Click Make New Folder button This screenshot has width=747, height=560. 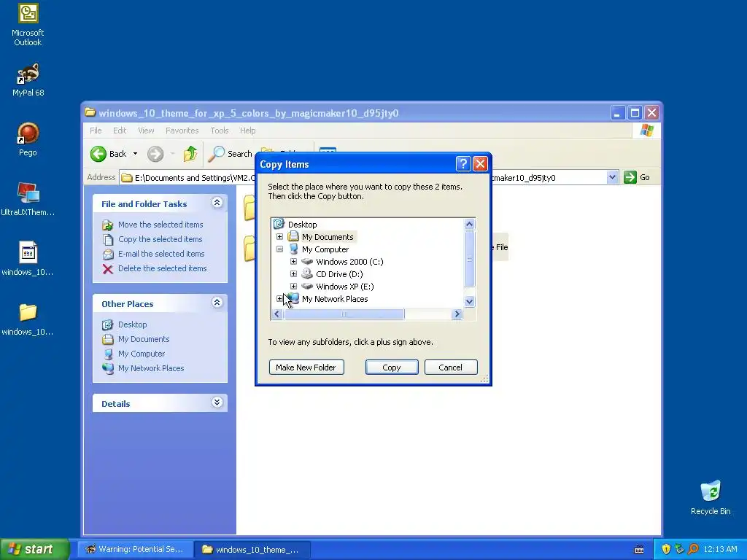(306, 367)
